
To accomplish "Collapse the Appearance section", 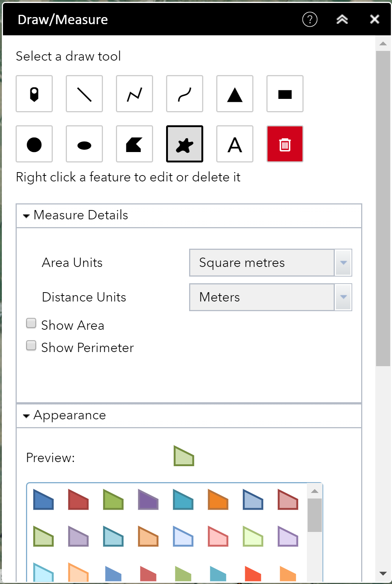I will [26, 416].
